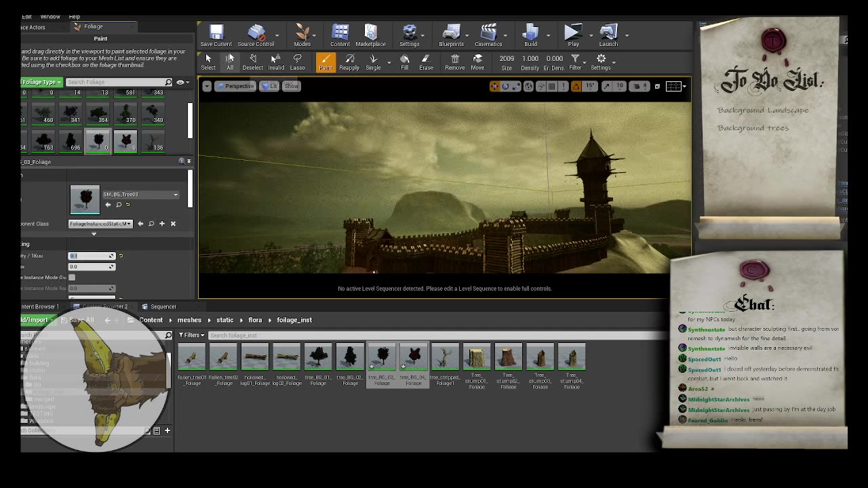Viewport: 868px width, 488px height.
Task: Select Invalid foliage instances tool
Action: 276,62
